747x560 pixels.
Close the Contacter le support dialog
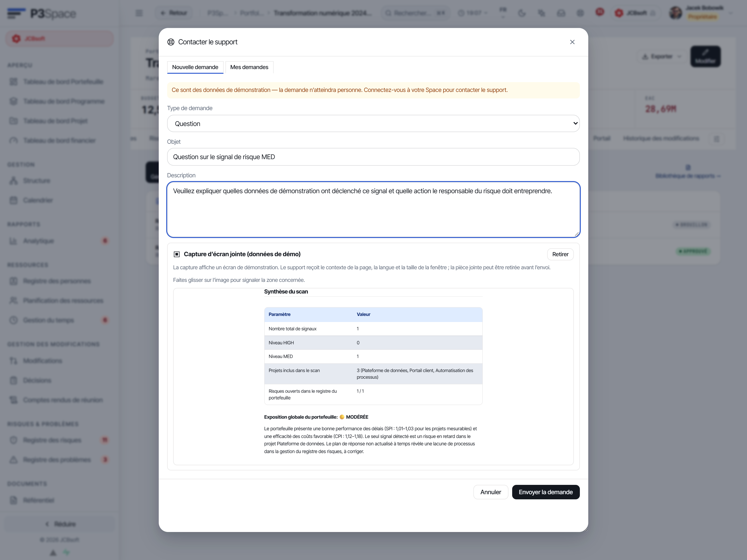(572, 42)
